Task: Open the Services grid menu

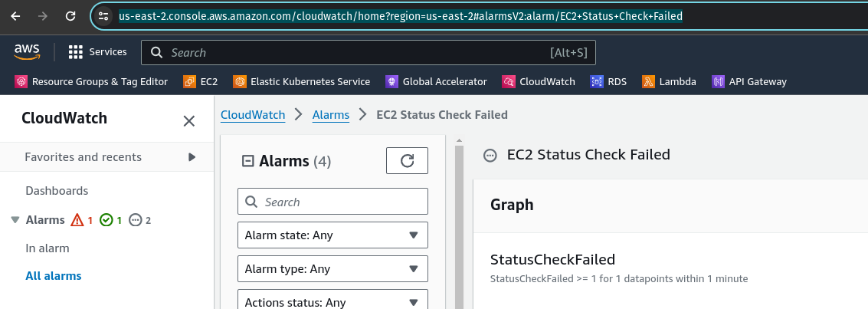Action: (x=75, y=52)
